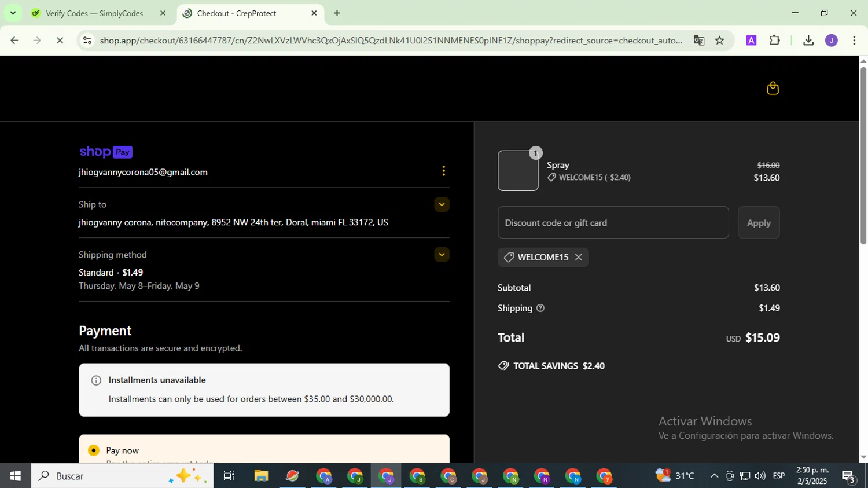
Task: Click the Spray product thumbnail
Action: click(518, 171)
